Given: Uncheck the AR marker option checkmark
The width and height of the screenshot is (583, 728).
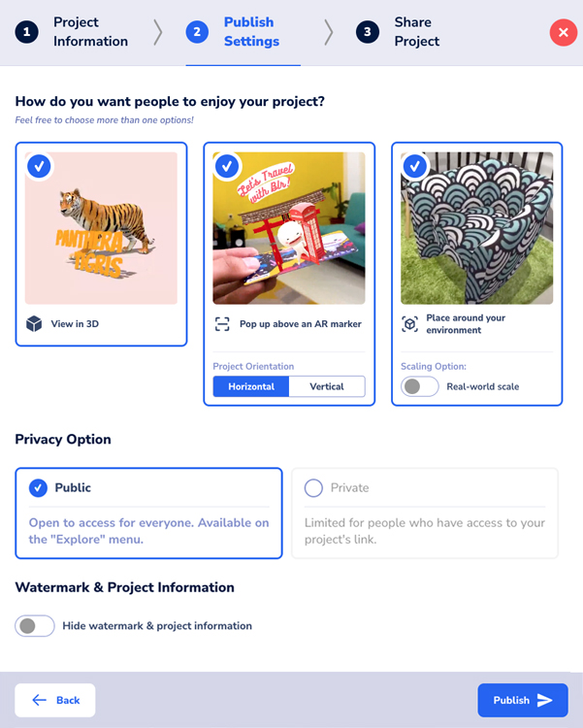Looking at the screenshot, I should pos(227,166).
